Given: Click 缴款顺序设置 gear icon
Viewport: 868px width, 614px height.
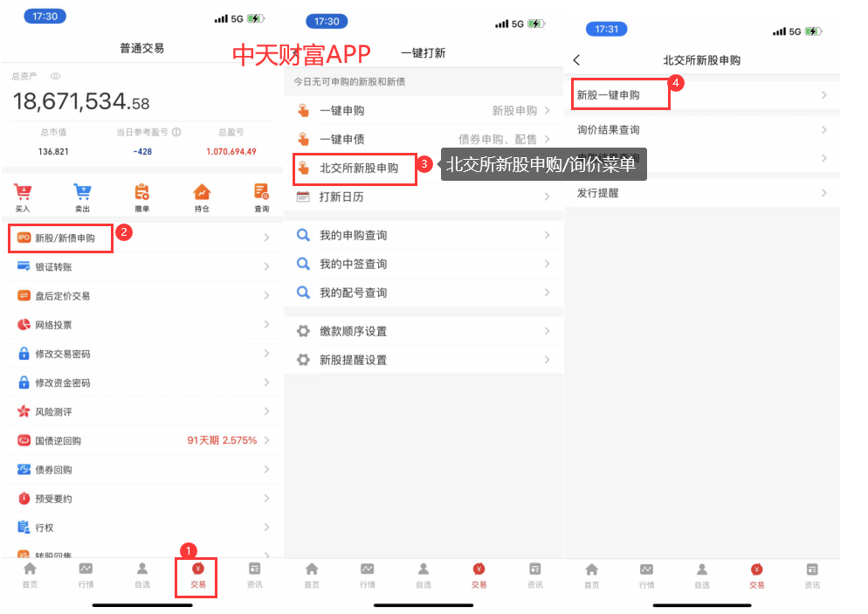Looking at the screenshot, I should point(303,331).
